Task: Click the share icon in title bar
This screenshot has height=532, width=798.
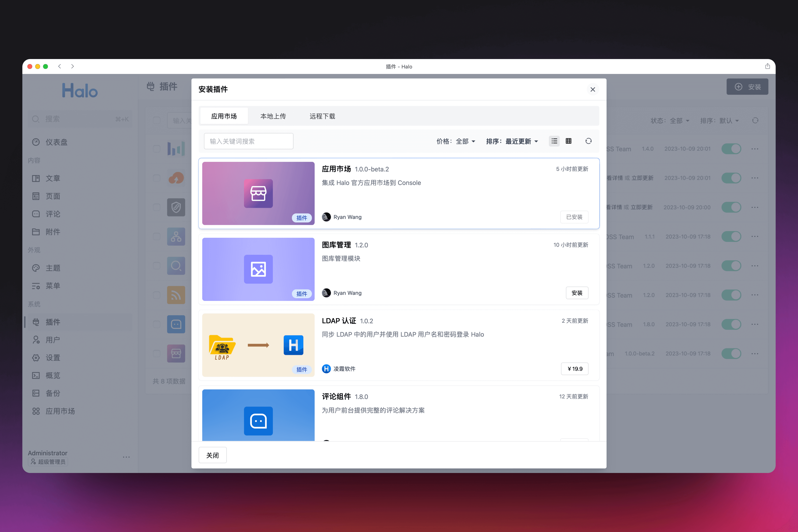Action: pos(767,66)
